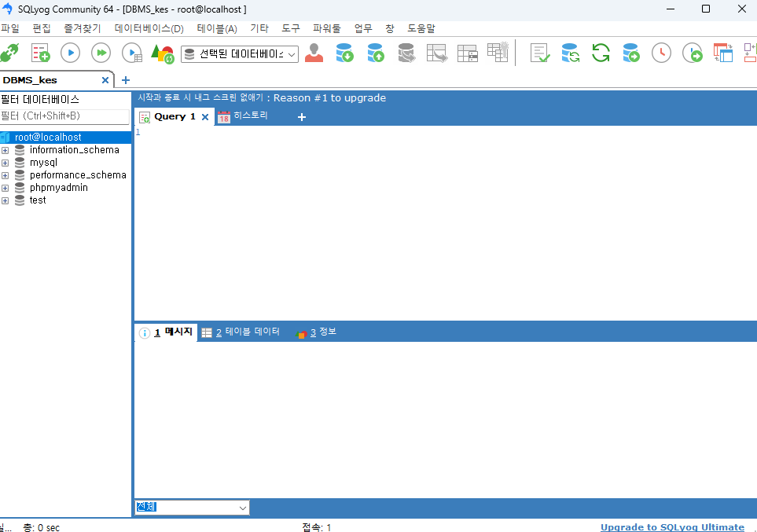The image size is (757, 532).
Task: Open the 업무 menu
Action: (363, 28)
